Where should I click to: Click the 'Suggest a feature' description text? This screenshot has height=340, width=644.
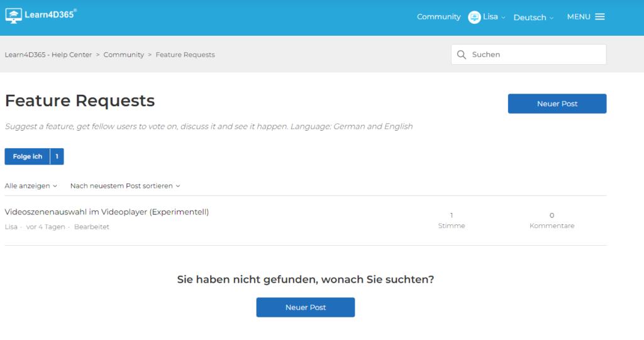pyautogui.click(x=209, y=126)
